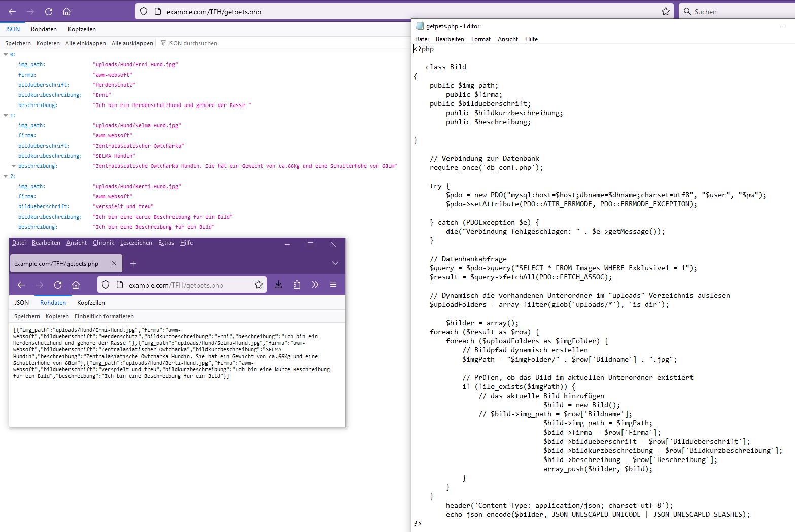Click the JSON durchsuchen filter field
The width and height of the screenshot is (795, 532).
tap(192, 43)
